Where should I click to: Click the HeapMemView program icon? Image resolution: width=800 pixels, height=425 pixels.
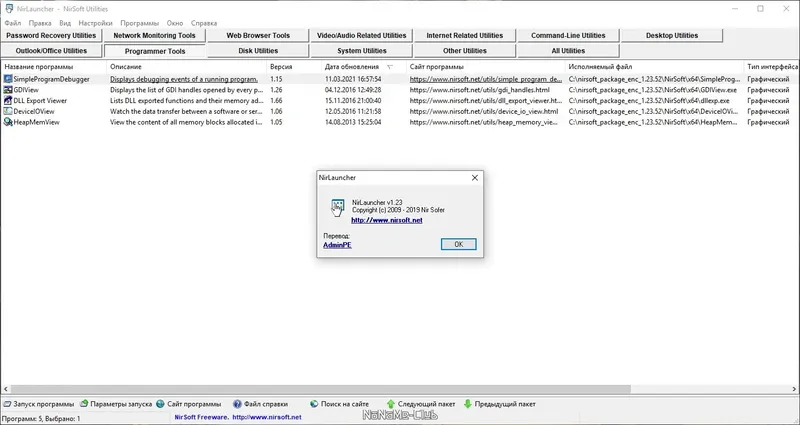8,122
